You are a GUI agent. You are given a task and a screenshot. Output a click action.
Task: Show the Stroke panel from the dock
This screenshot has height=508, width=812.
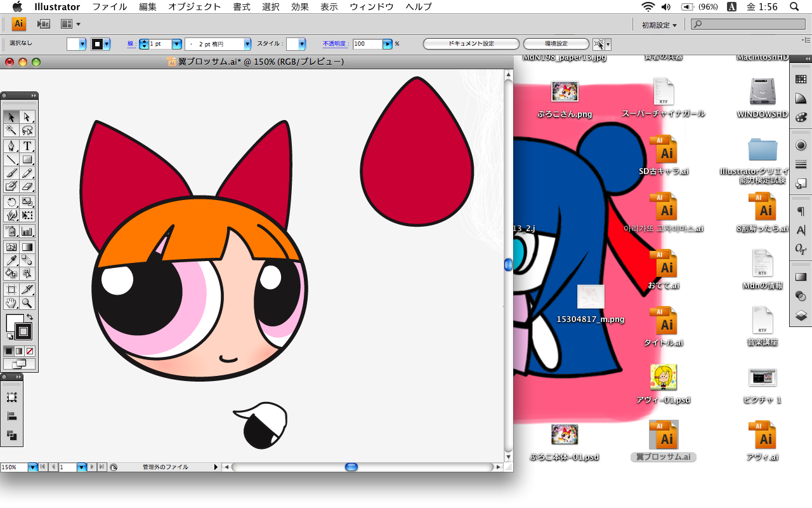pos(801,164)
